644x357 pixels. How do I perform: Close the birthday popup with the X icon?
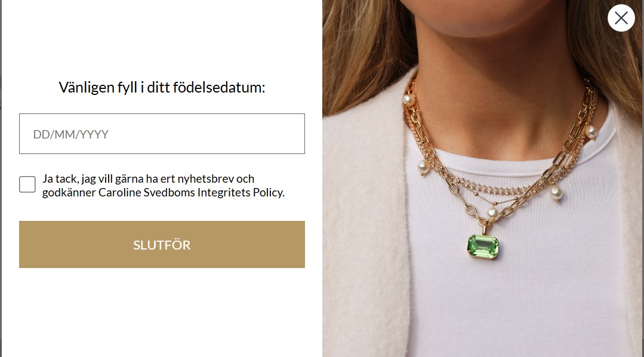[x=621, y=18]
